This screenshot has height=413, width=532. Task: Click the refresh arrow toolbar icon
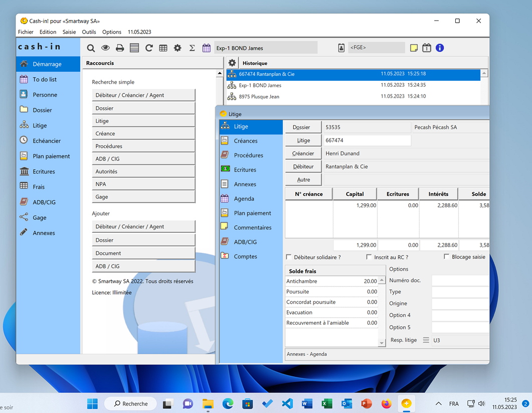pyautogui.click(x=149, y=48)
